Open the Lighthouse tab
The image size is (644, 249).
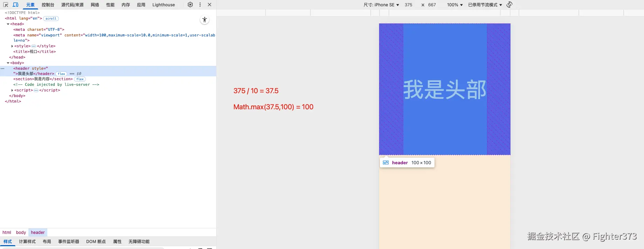click(164, 5)
